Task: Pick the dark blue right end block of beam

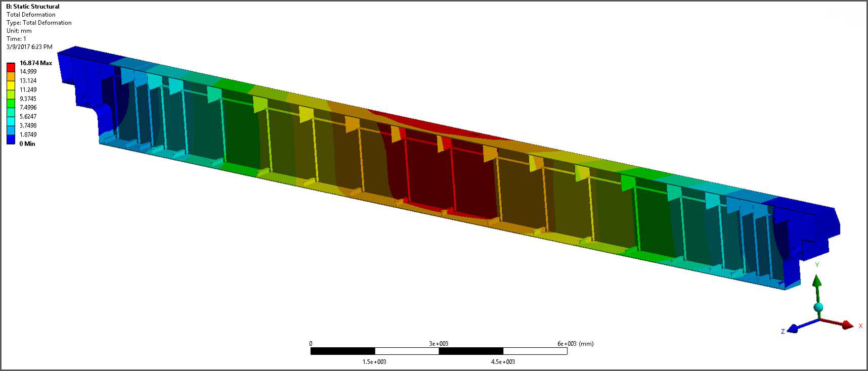Action: (809, 222)
